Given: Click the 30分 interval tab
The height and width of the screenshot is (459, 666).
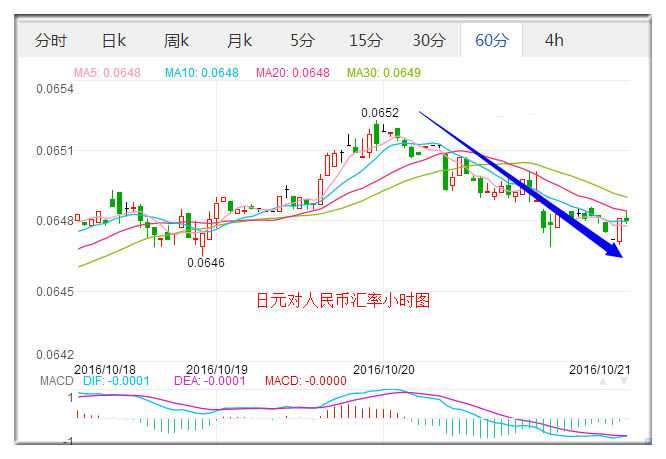Looking at the screenshot, I should click(429, 41).
